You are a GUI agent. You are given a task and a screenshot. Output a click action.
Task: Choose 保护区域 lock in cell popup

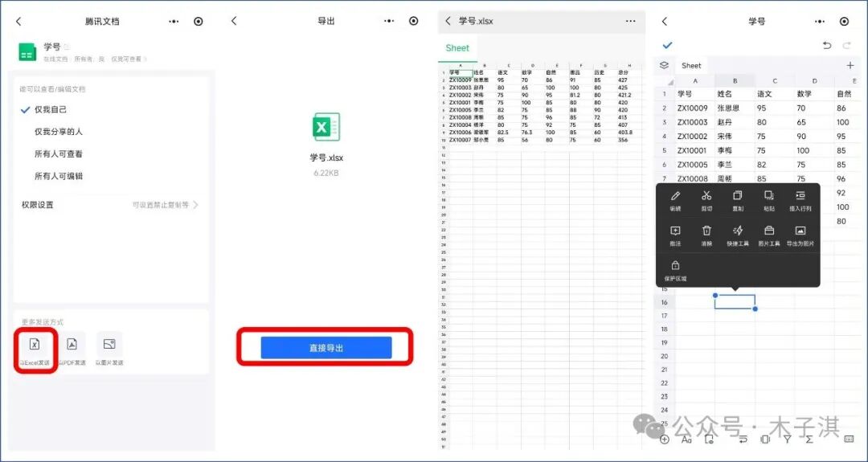(675, 271)
